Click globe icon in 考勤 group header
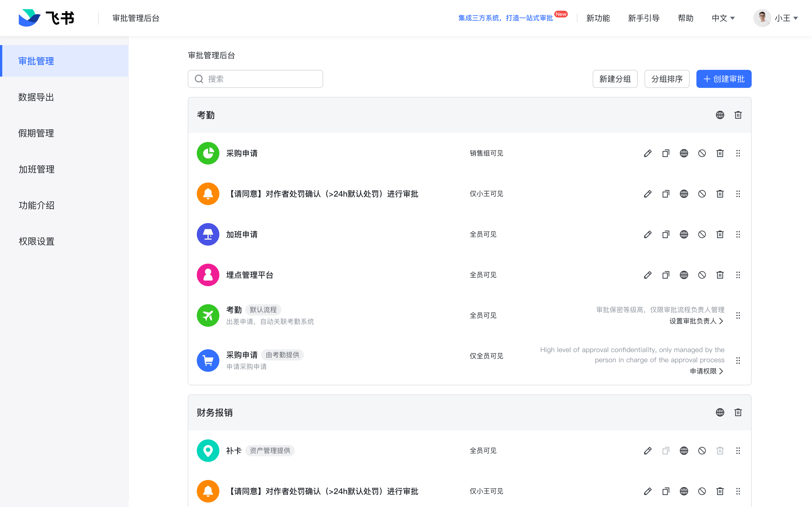Screen dimensions: 812x507 point(720,115)
